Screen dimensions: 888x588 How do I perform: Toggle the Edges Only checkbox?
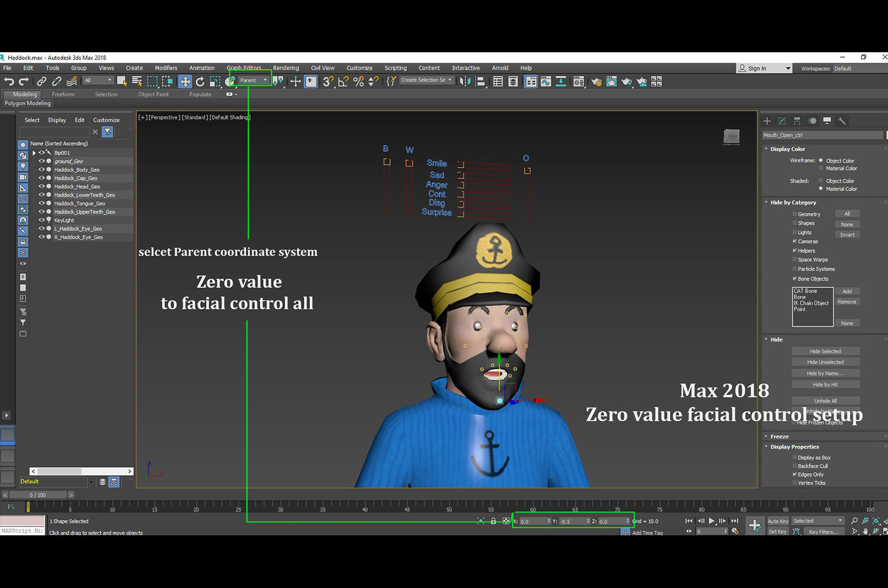pyautogui.click(x=795, y=474)
